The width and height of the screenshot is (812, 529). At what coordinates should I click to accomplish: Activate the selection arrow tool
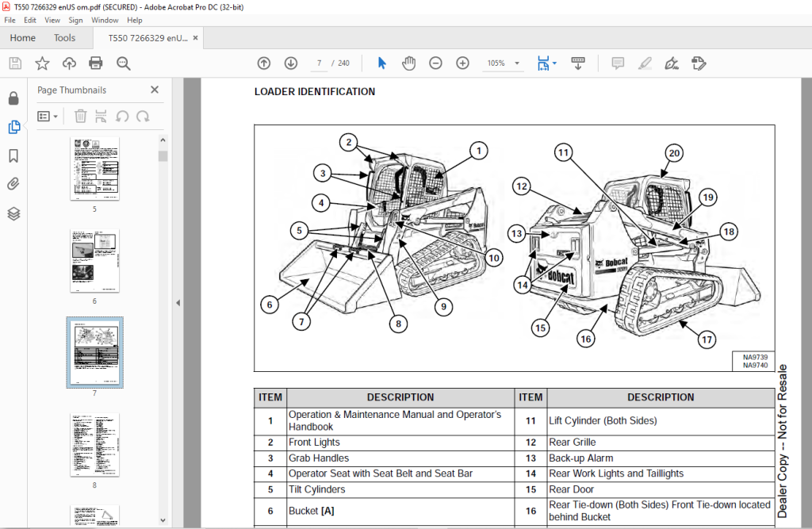[x=381, y=63]
